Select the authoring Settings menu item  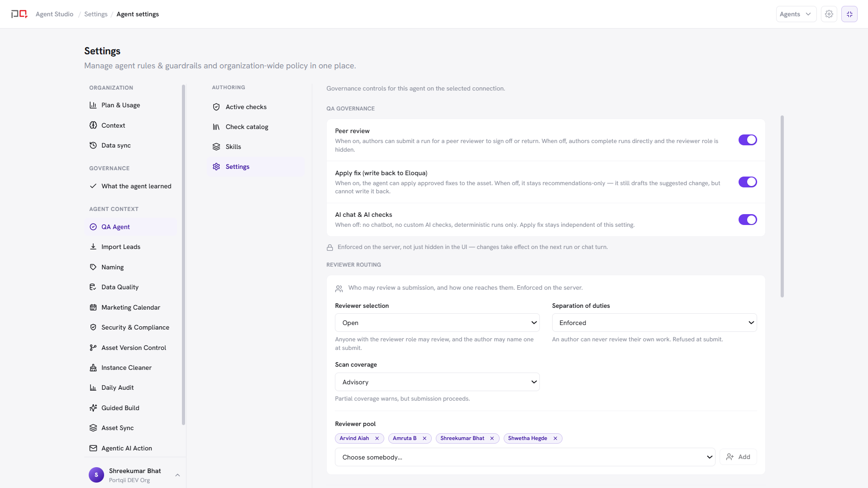256,167
